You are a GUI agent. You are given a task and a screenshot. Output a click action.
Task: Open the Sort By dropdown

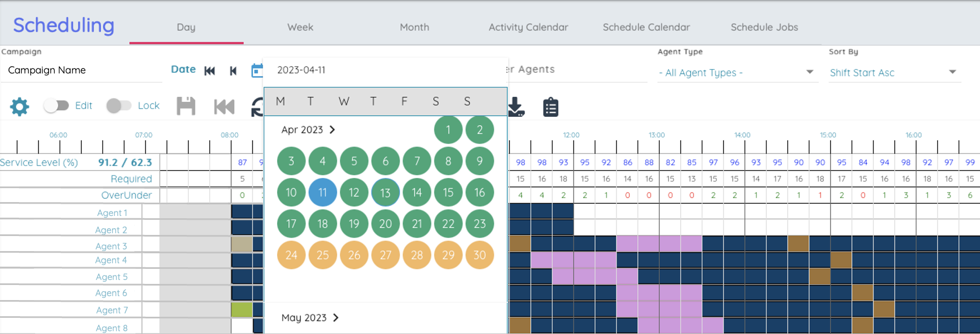893,73
